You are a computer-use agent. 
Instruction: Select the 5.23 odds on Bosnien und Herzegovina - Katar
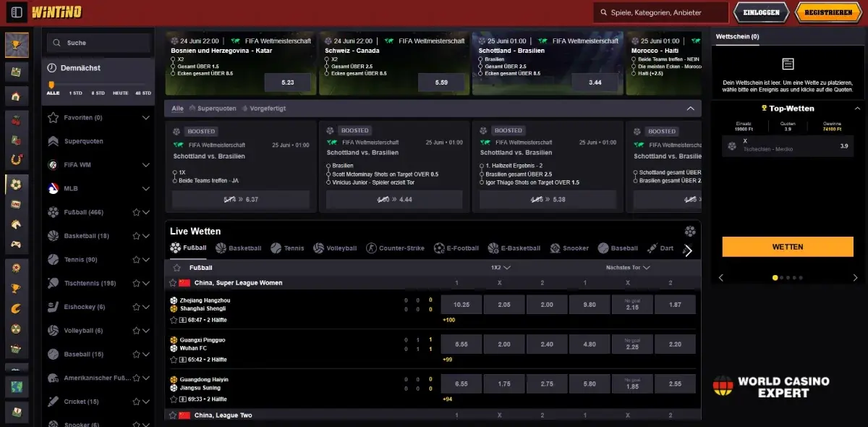(x=288, y=83)
